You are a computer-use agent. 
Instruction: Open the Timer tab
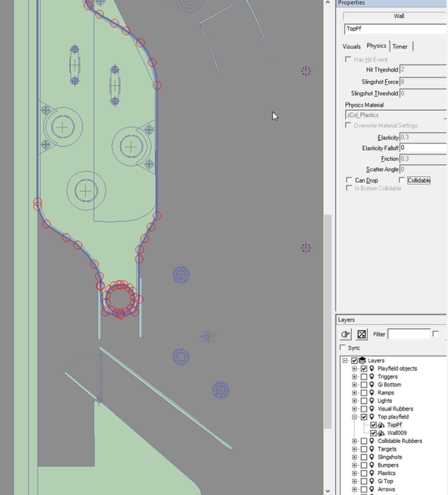pos(400,47)
